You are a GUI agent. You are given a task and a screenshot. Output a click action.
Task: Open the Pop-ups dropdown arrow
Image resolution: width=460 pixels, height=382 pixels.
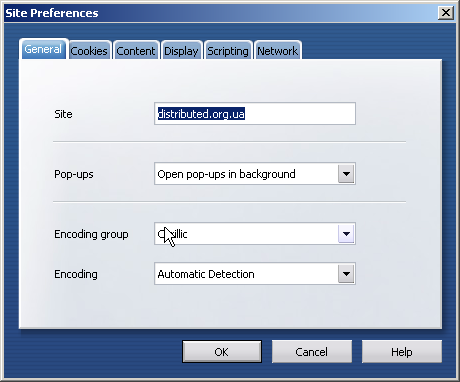(346, 174)
